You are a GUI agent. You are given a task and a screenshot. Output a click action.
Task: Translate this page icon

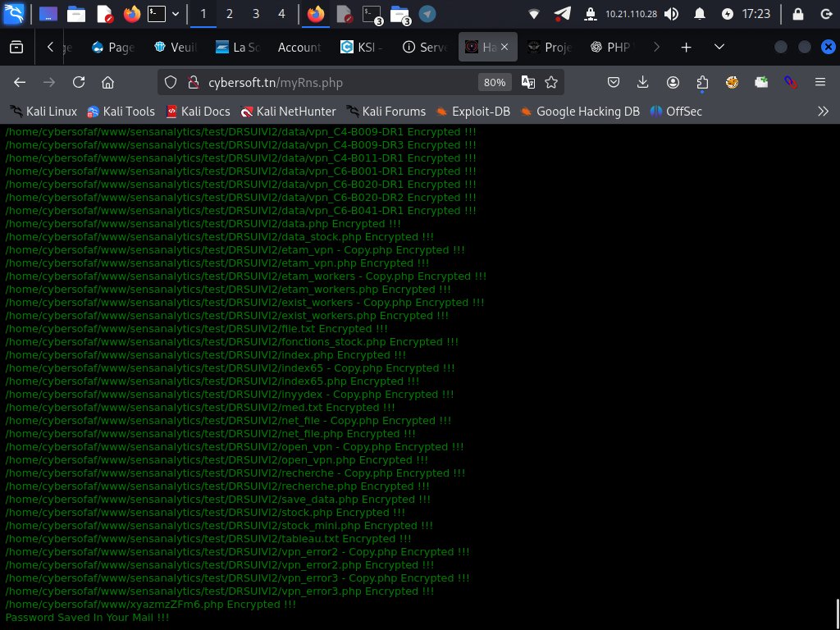coord(528,82)
